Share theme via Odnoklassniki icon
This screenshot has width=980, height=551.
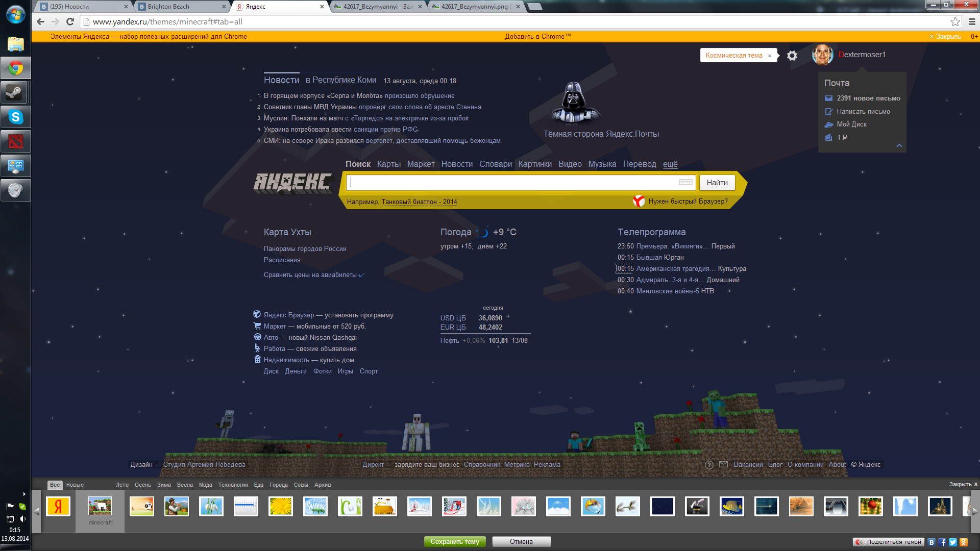point(964,542)
